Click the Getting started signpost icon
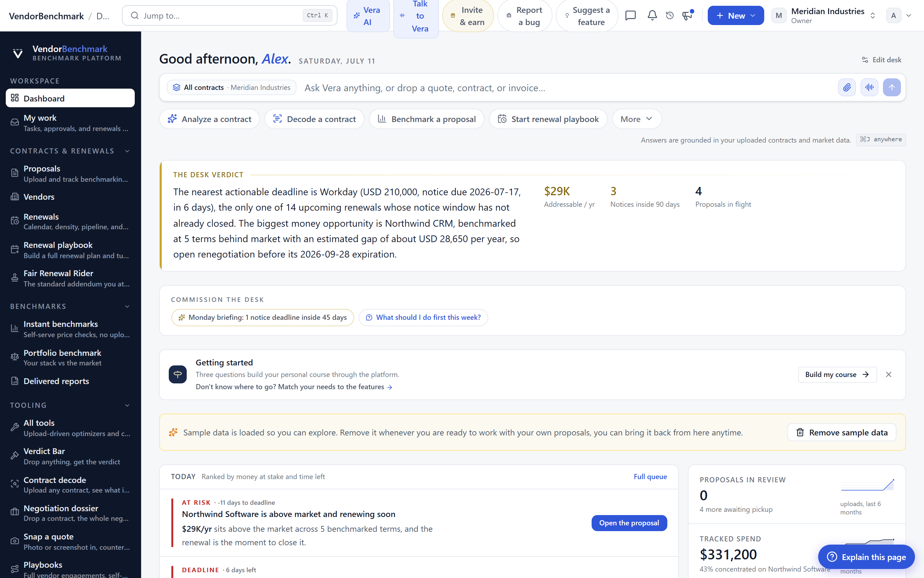This screenshot has height=578, width=924. coord(177,374)
